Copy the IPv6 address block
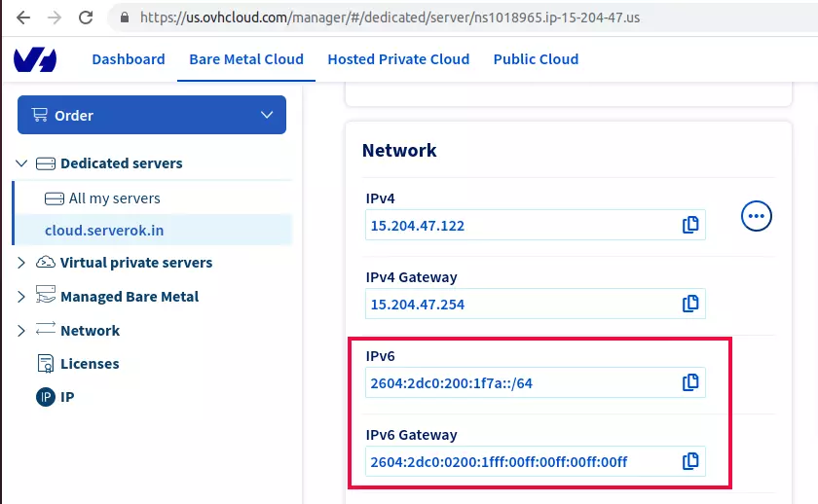 click(690, 382)
